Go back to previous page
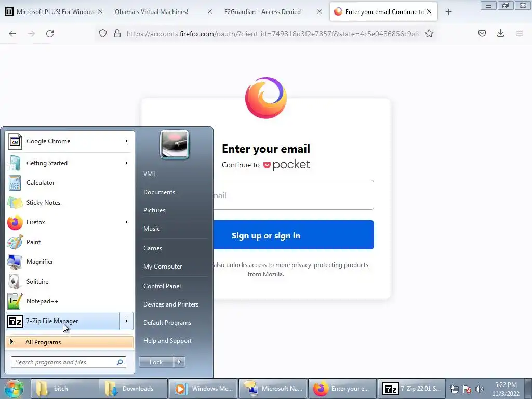532x399 pixels. click(x=12, y=34)
